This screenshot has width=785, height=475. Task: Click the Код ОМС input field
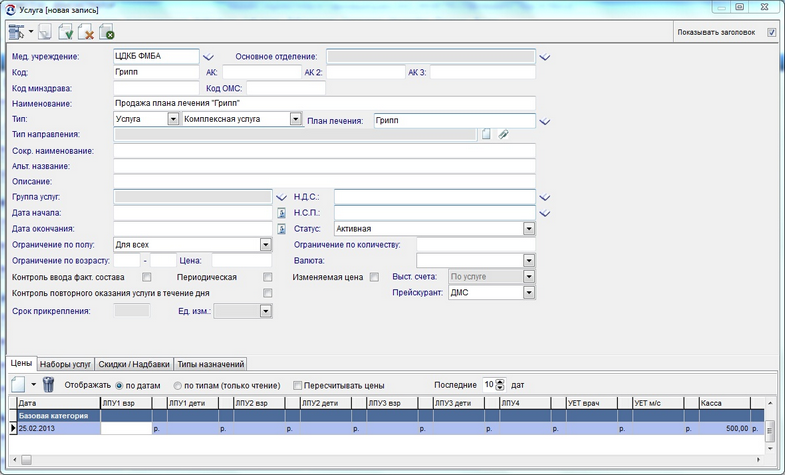[x=286, y=88]
